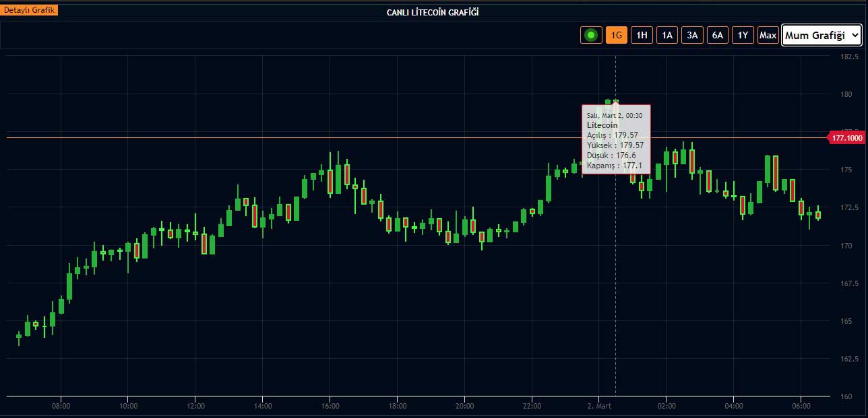Show the Max time range
The height and width of the screenshot is (418, 868).
768,35
